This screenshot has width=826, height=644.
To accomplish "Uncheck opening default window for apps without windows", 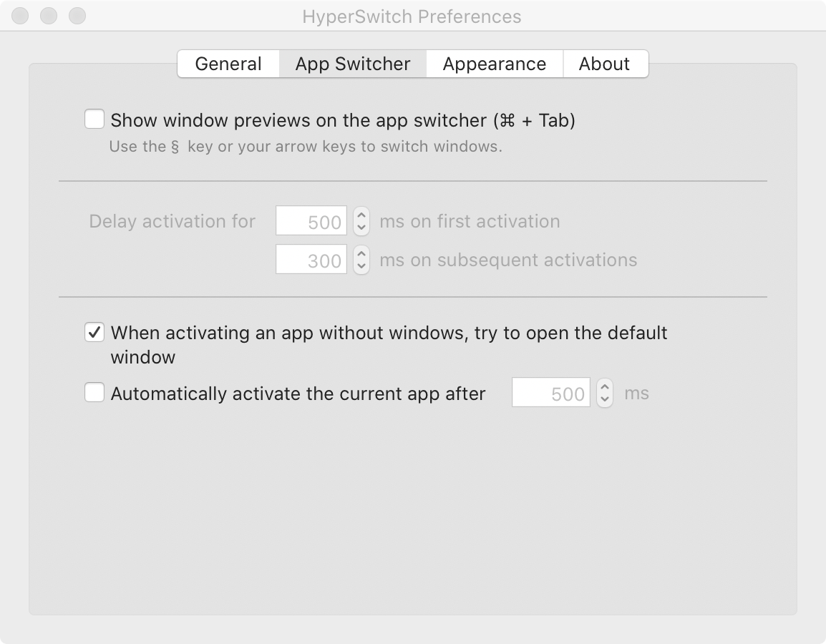I will click(94, 333).
